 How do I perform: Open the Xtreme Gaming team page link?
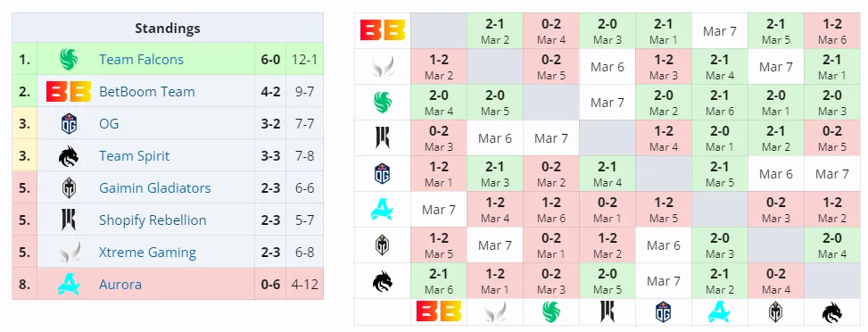coord(147,253)
